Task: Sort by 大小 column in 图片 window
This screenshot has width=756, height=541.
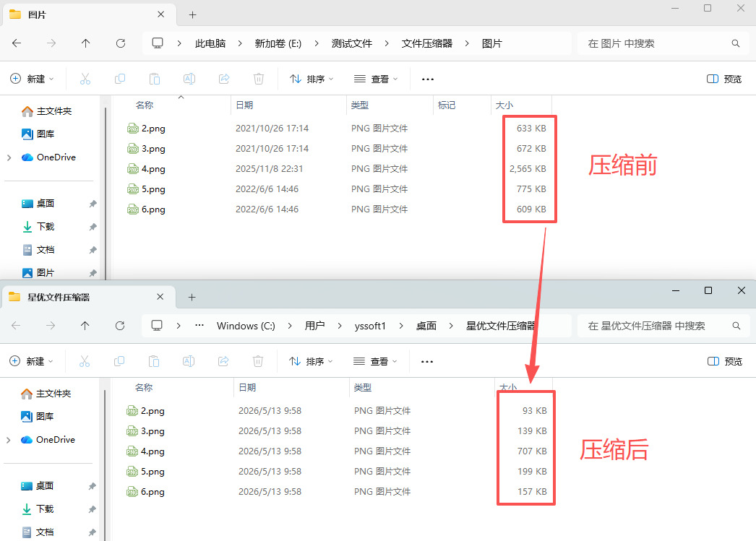Action: [520, 105]
